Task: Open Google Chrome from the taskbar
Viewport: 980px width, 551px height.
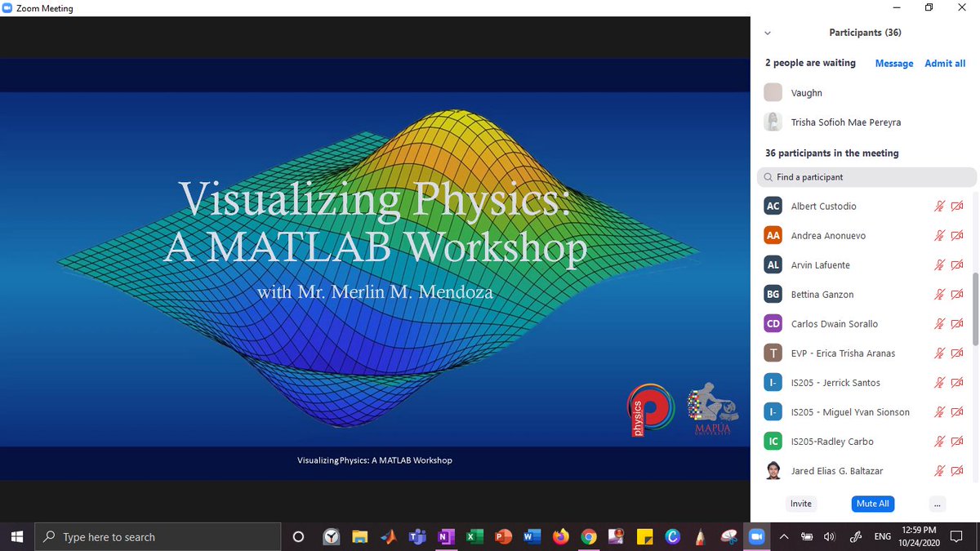Action: click(589, 536)
